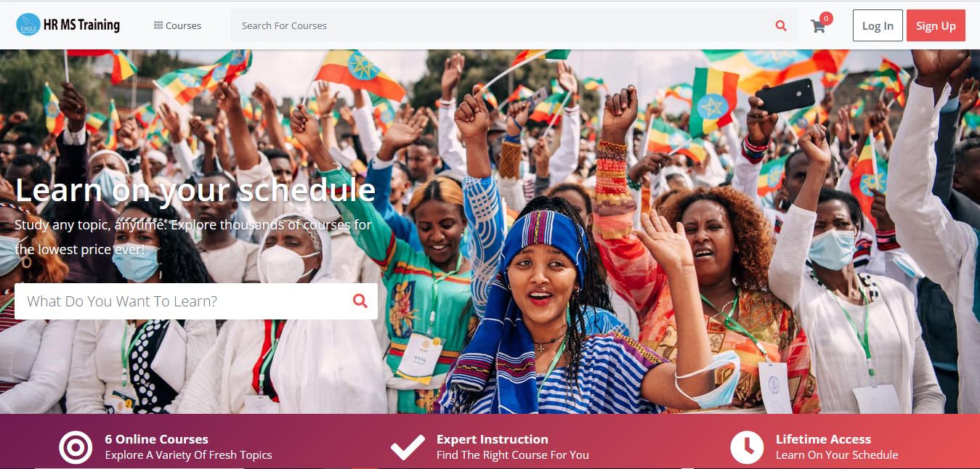Click the Eagle logo icon
Screen dimensions: 980x469
pyautogui.click(x=28, y=25)
